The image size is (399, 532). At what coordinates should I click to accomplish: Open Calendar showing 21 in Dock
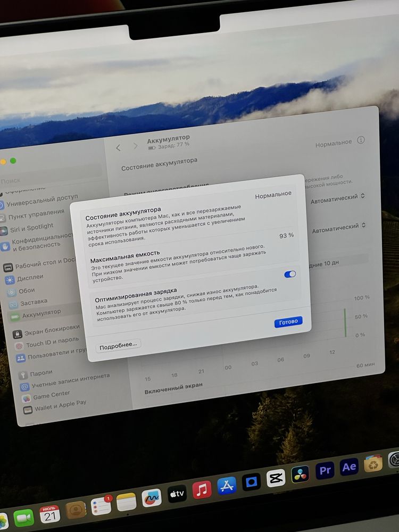pyautogui.click(x=50, y=514)
